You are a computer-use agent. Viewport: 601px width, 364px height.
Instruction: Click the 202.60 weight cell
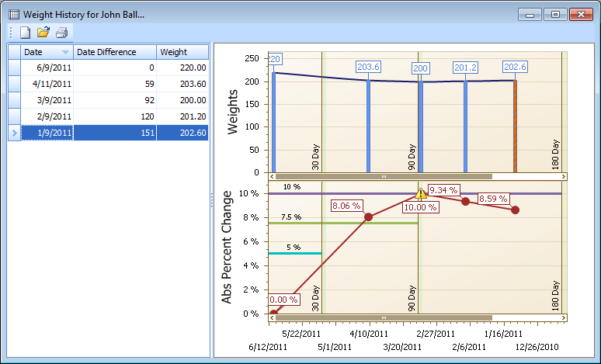point(182,133)
